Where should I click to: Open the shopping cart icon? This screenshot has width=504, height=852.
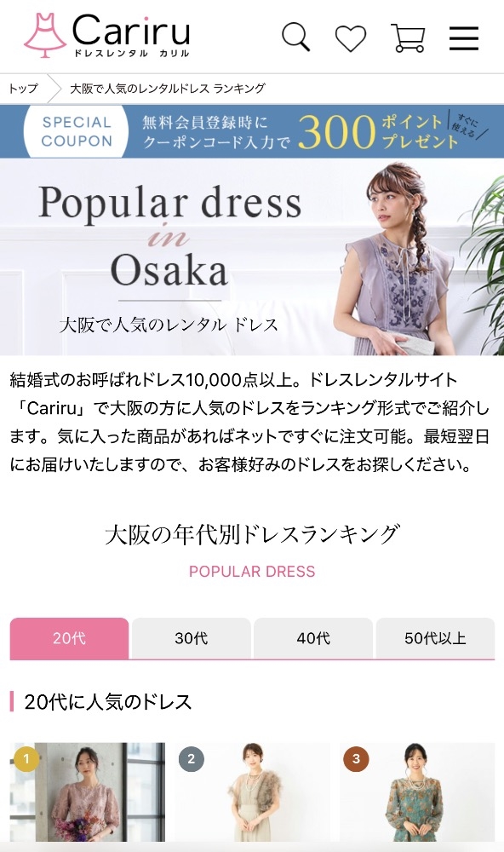click(408, 37)
